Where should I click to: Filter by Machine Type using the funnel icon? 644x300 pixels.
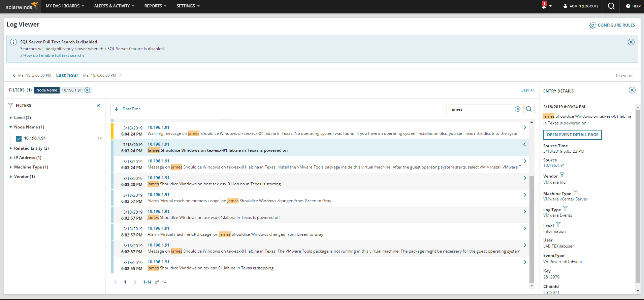(x=576, y=192)
